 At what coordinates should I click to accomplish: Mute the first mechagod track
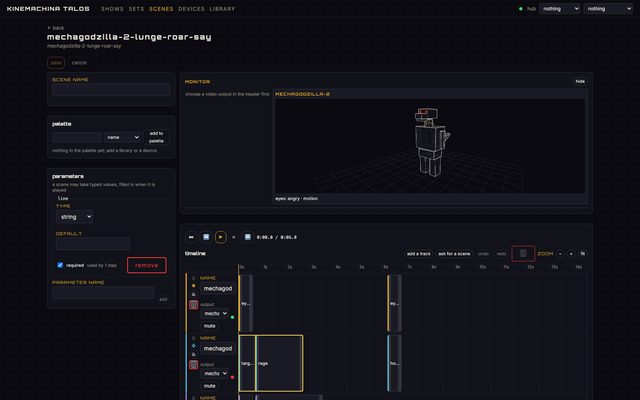(209, 326)
